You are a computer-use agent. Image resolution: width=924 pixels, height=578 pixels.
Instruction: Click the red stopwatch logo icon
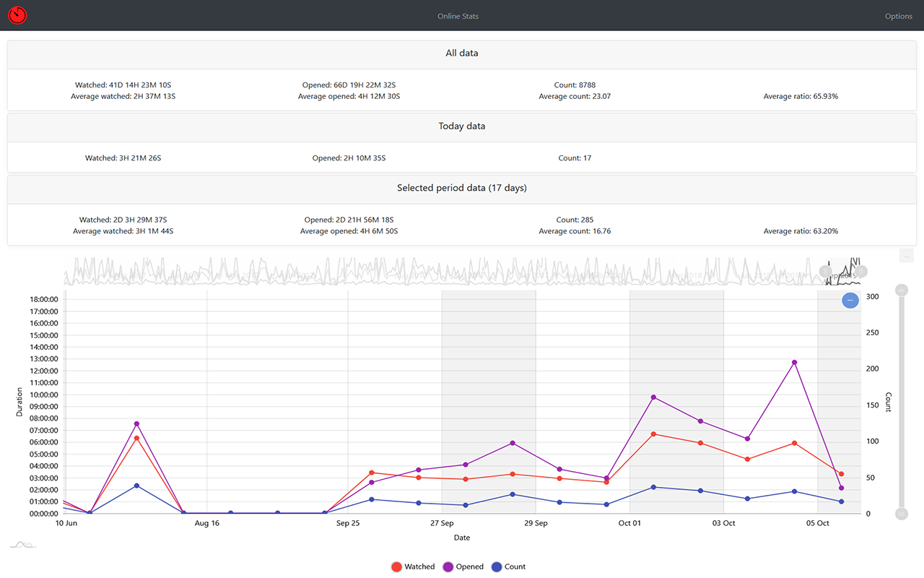coord(17,15)
